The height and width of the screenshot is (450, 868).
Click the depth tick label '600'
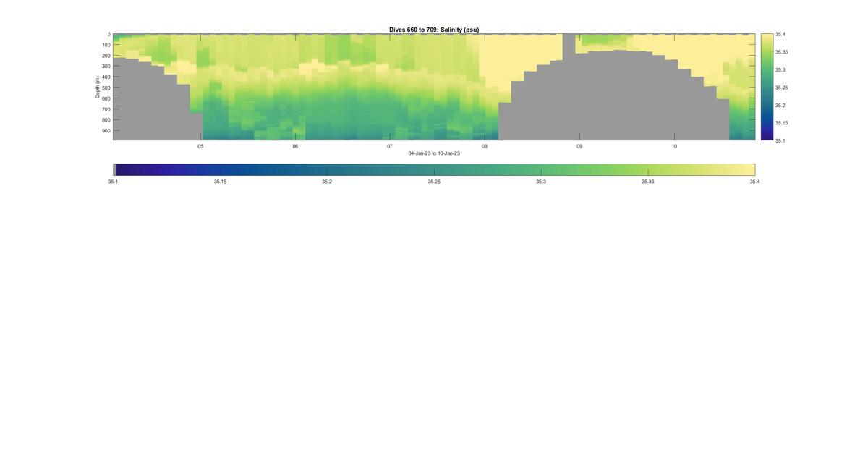(106, 98)
